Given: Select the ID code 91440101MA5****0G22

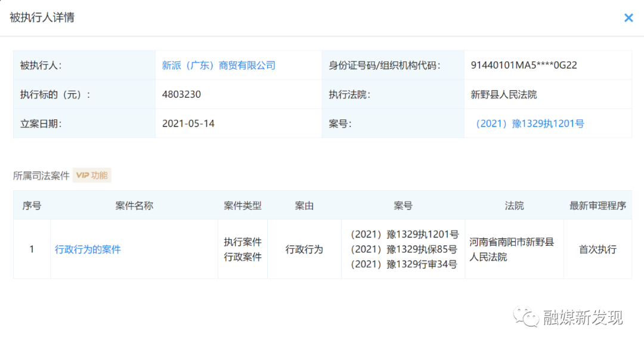Looking at the screenshot, I should (524, 66).
